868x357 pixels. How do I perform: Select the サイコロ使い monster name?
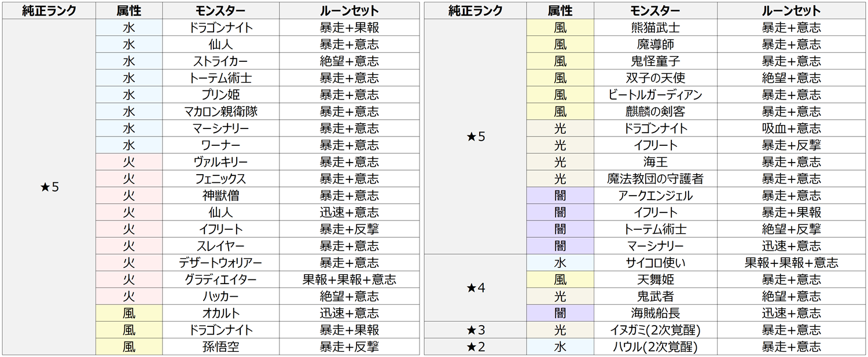pos(655,263)
